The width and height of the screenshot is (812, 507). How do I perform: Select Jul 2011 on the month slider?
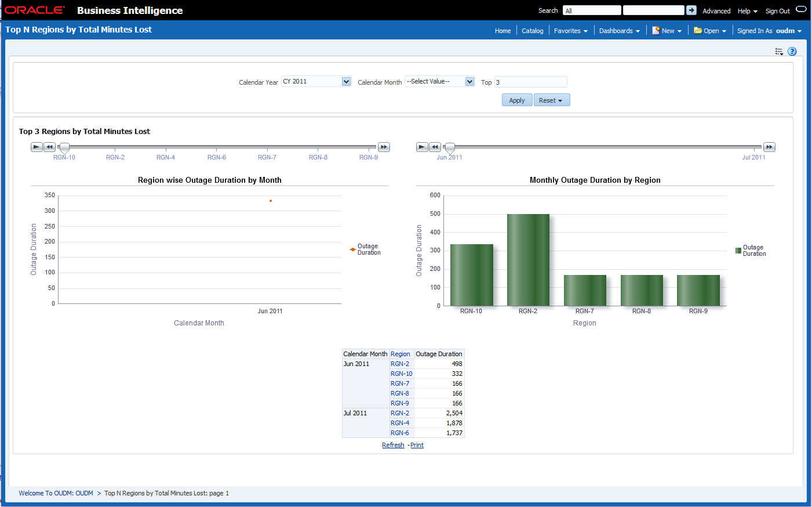pos(753,157)
